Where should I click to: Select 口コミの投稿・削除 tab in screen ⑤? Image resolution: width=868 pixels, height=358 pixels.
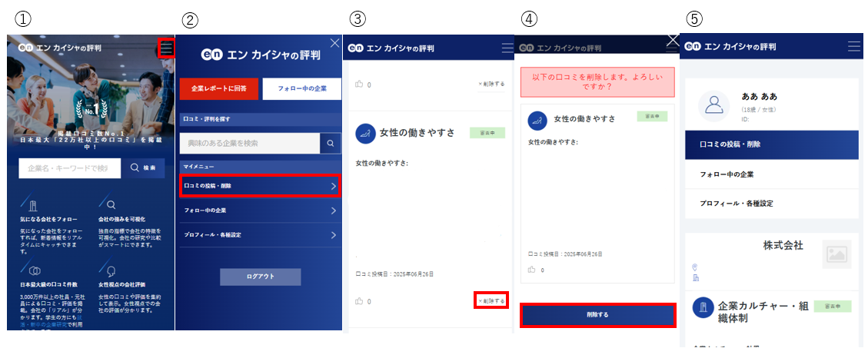771,144
